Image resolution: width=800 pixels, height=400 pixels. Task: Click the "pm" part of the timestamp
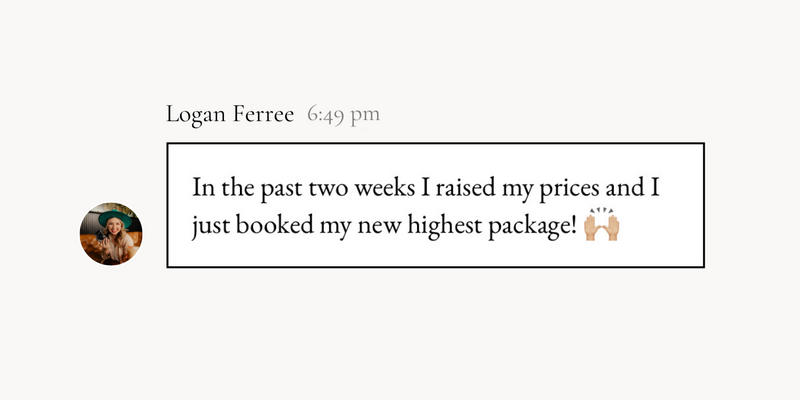click(366, 117)
